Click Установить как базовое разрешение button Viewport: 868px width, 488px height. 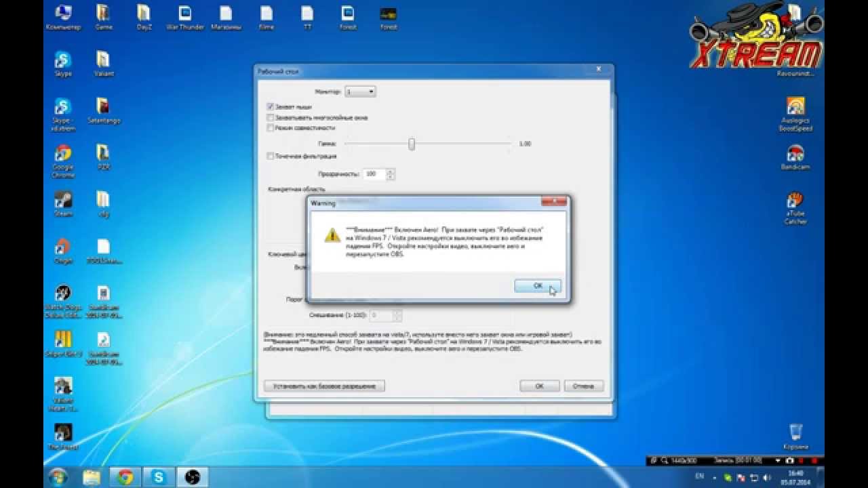coord(324,386)
